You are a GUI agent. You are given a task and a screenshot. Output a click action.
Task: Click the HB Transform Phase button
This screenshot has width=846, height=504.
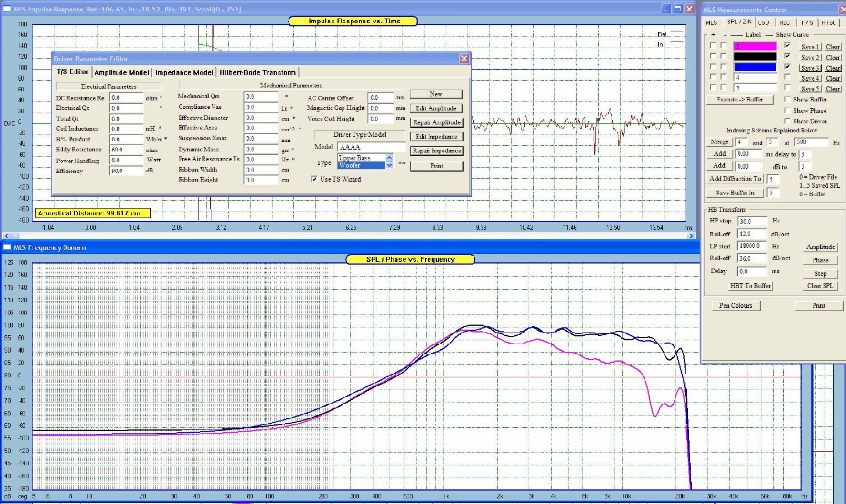[x=821, y=261]
